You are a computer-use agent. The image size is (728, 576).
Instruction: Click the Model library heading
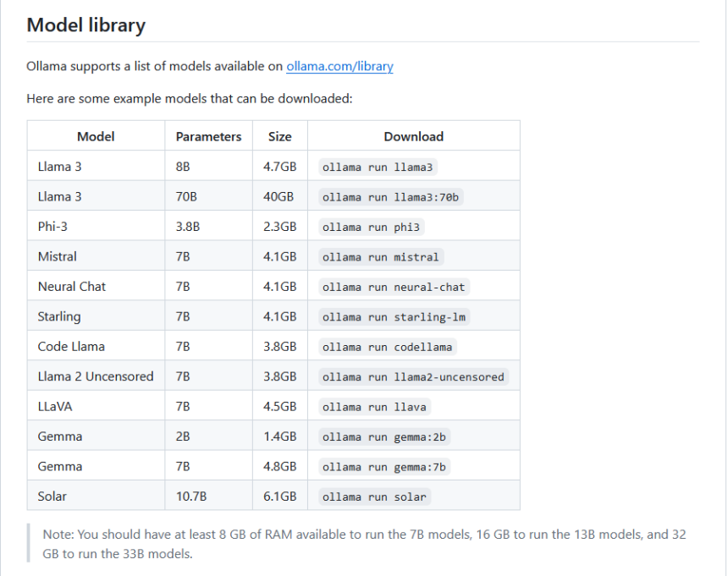point(85,25)
